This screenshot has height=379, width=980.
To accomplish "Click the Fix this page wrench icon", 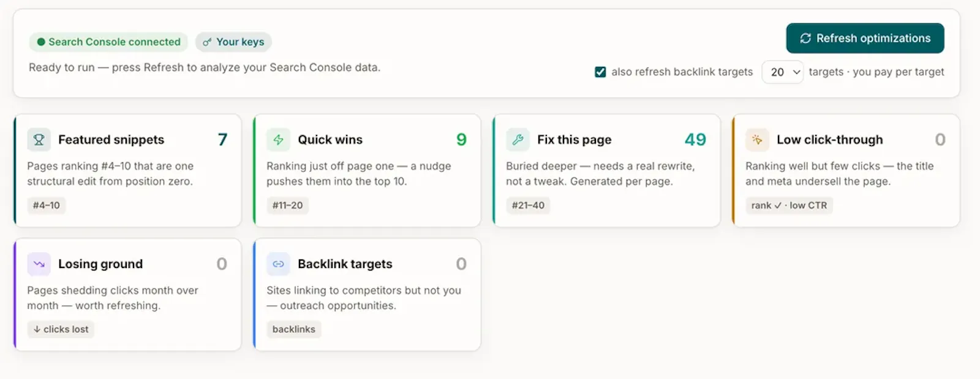I will coord(518,140).
